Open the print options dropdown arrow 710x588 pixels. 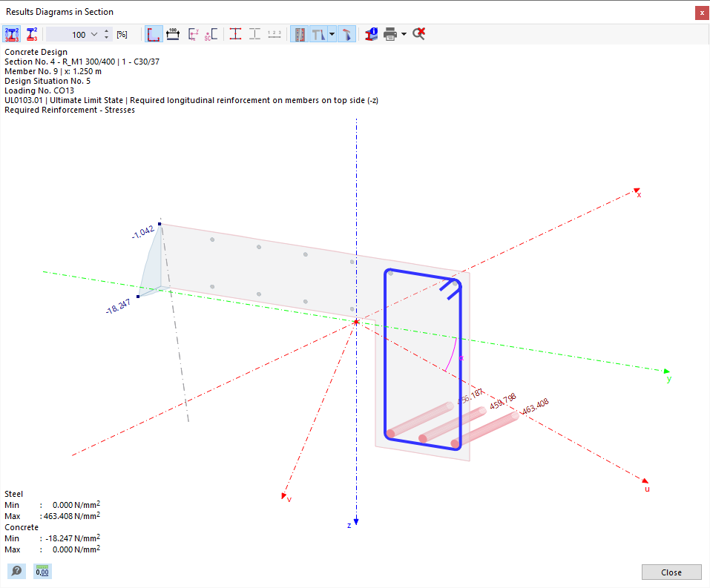click(404, 34)
